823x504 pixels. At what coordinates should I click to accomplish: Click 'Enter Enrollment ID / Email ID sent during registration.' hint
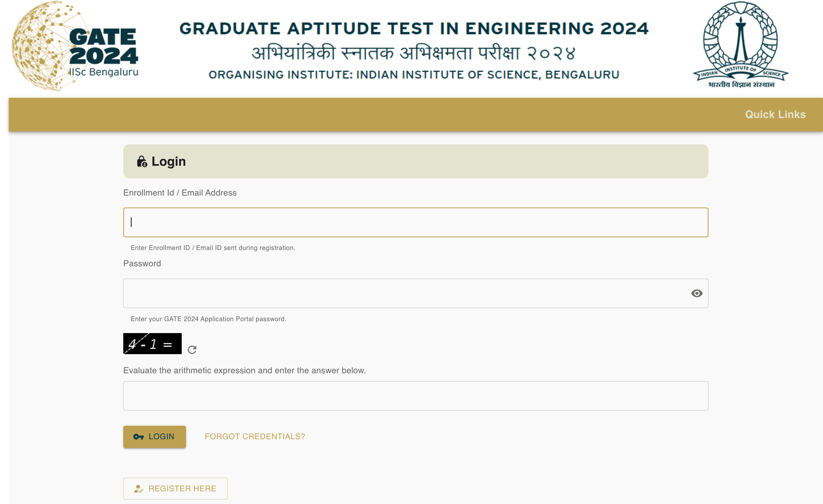(x=213, y=248)
